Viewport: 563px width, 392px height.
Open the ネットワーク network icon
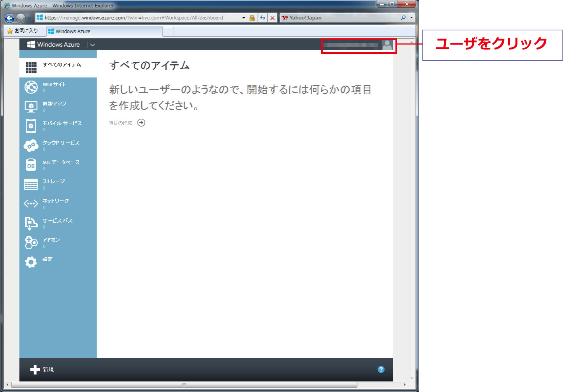31,204
